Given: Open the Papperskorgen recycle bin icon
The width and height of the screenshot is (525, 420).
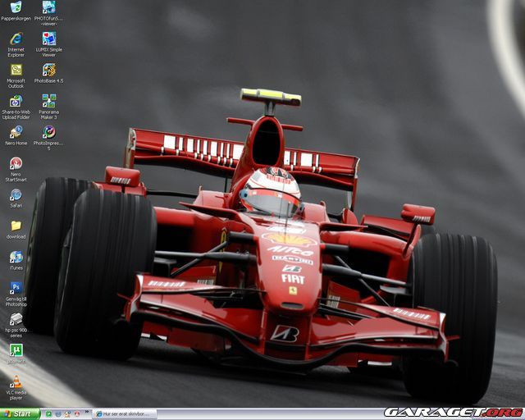Looking at the screenshot, I should [x=16, y=7].
